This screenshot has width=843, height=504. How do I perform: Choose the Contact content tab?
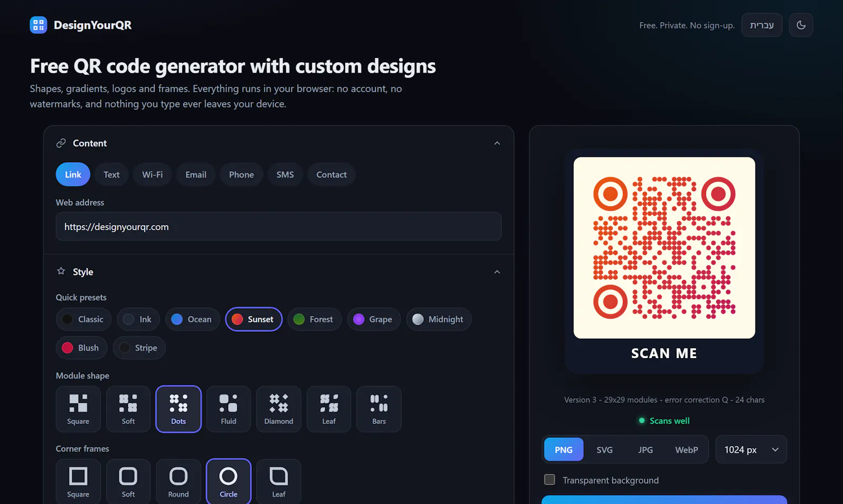(x=331, y=174)
